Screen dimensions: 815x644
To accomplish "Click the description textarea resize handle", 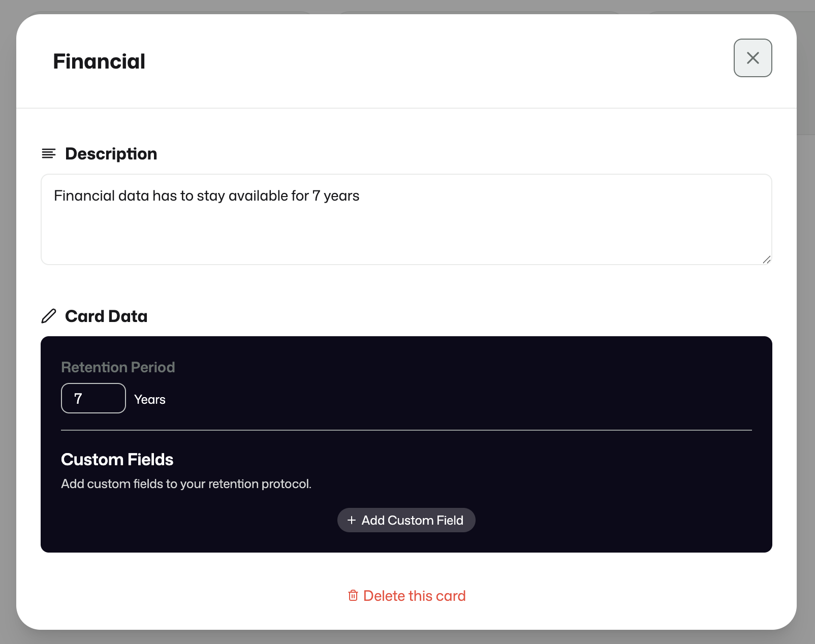I will pos(766,260).
